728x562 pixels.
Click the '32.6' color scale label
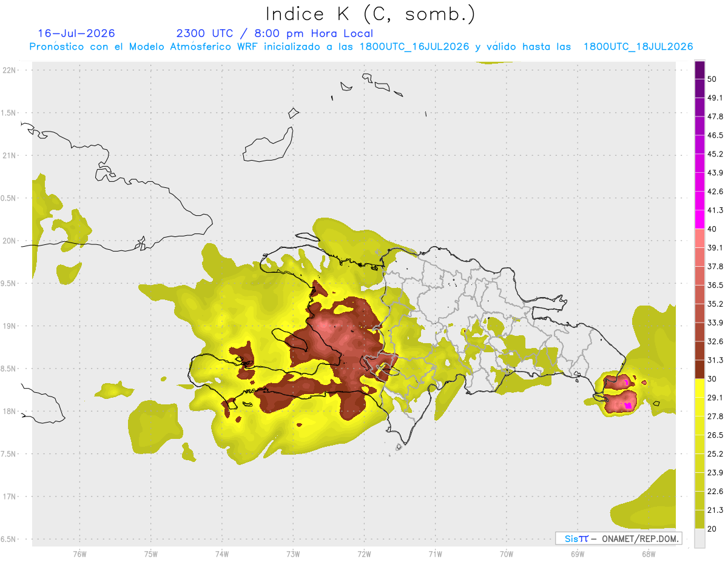(715, 341)
